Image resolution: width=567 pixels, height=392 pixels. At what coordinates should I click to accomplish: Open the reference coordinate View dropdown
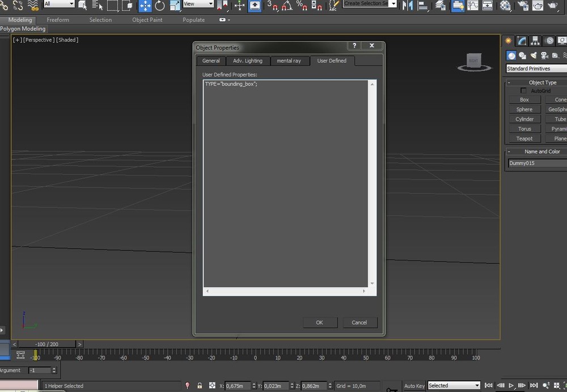pos(198,4)
